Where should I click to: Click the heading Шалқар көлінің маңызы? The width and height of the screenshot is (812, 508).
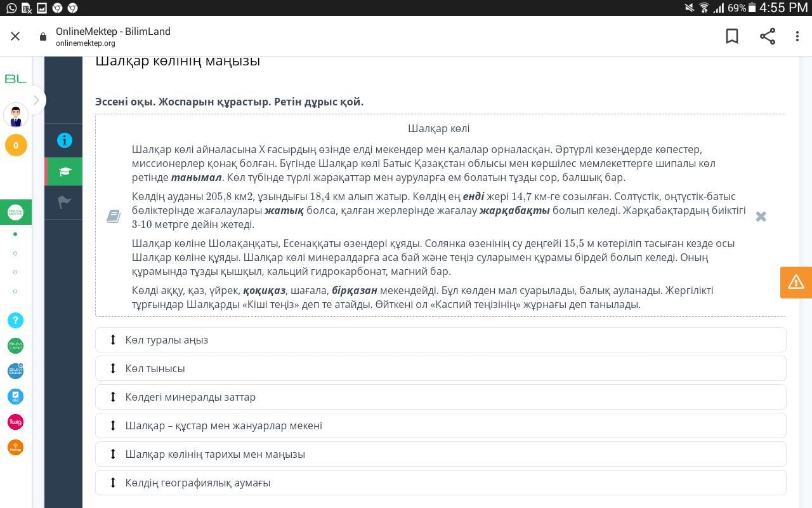[x=178, y=60]
